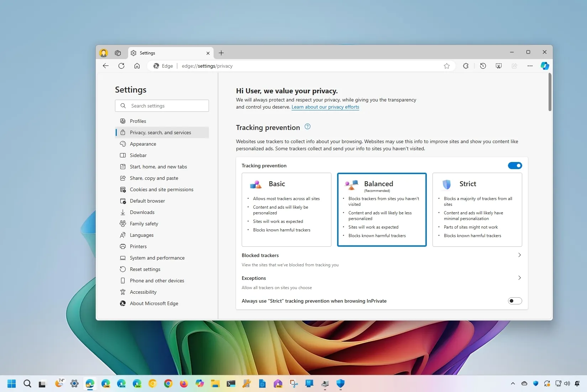587x392 pixels.
Task: Enable Strict tracking prevention for InPrivate browsing
Action: [x=514, y=301]
